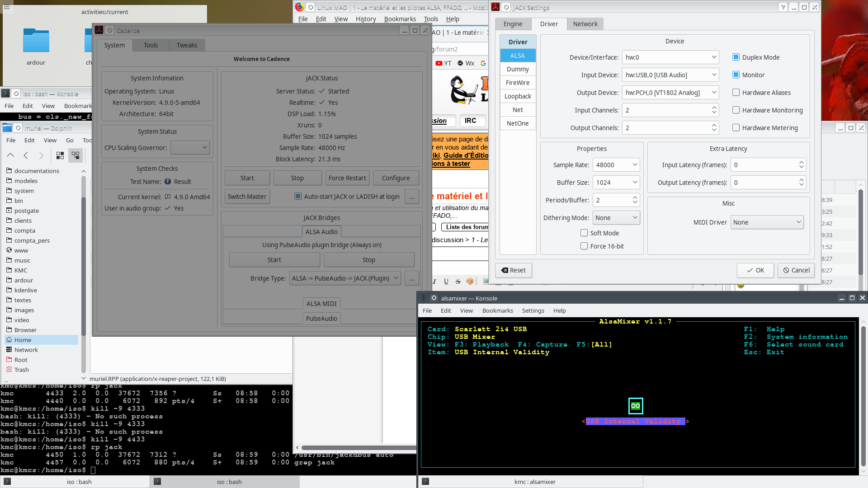
Task: Enable the Soft Mode checkbox
Action: (584, 233)
